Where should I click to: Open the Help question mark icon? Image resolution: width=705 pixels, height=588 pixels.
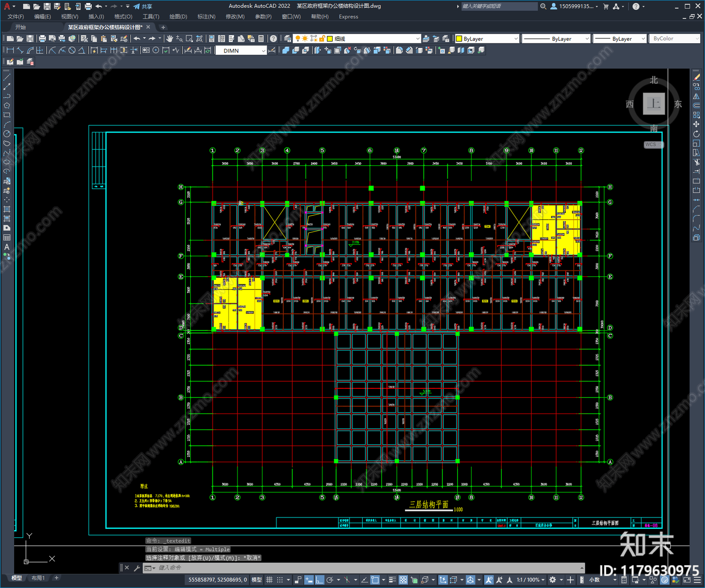[x=274, y=39]
